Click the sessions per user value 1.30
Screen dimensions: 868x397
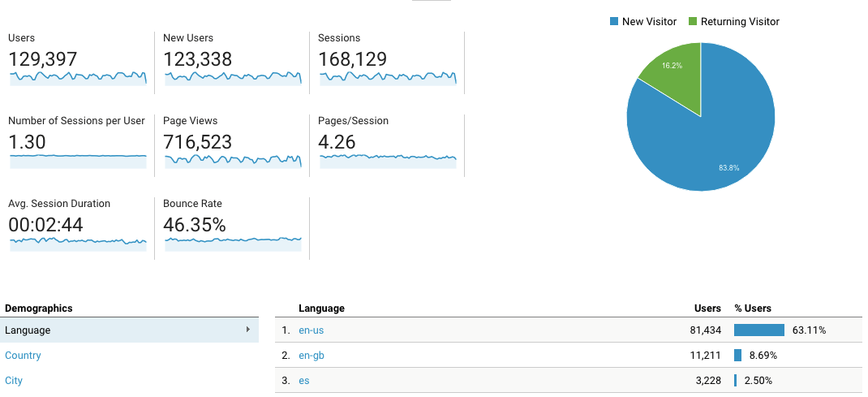click(27, 142)
